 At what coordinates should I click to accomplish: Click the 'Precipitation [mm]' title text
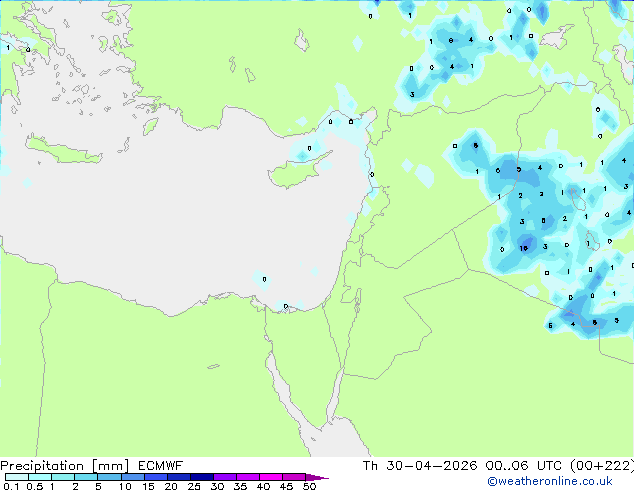click(65, 466)
